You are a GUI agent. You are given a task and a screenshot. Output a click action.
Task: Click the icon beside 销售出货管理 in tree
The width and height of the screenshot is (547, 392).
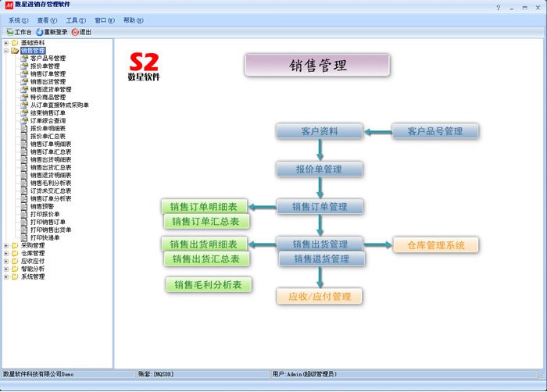pyautogui.click(x=24, y=82)
